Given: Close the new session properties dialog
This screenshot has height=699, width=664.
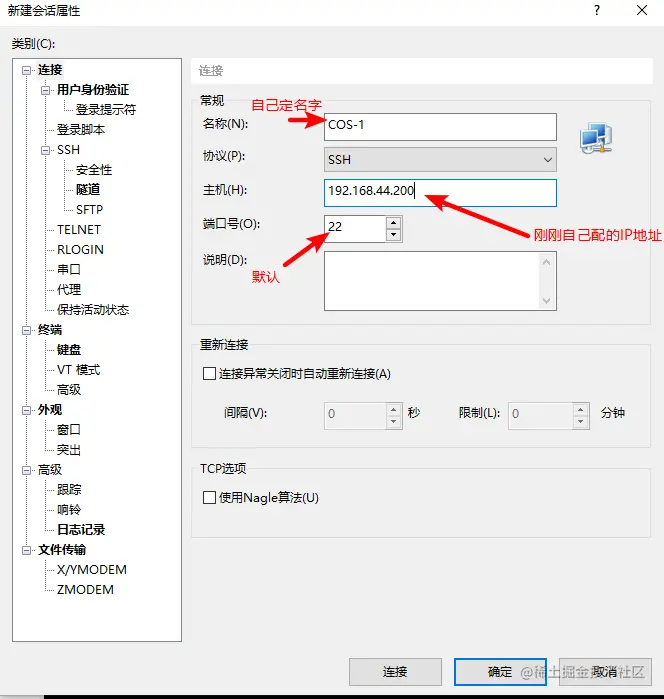Looking at the screenshot, I should (x=642, y=10).
